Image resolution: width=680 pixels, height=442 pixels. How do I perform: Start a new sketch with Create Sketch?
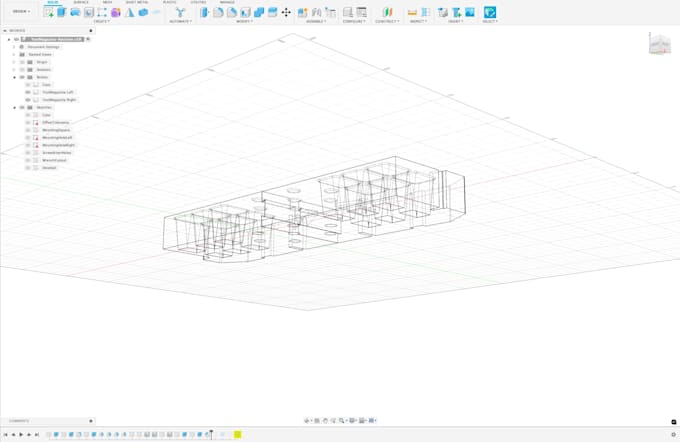49,12
